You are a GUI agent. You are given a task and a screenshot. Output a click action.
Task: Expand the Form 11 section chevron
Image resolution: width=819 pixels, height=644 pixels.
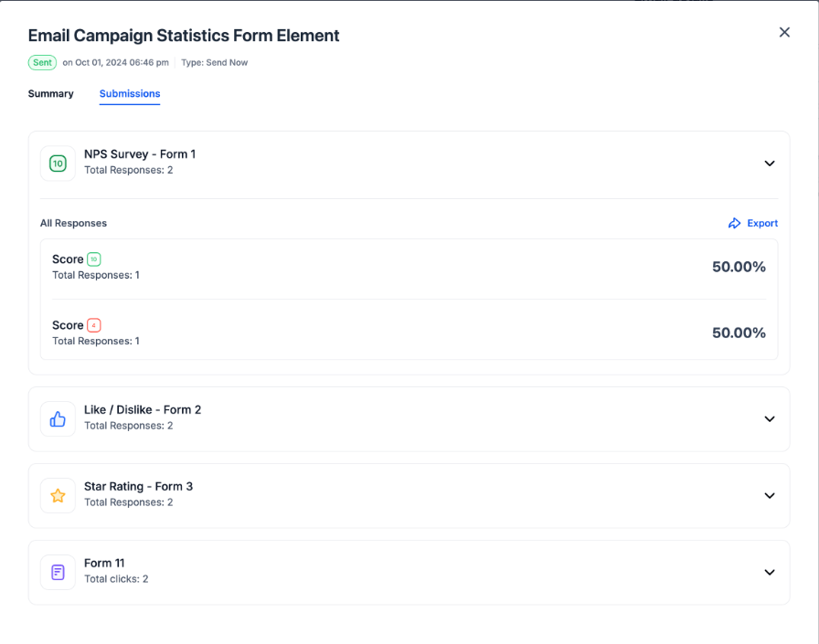pos(770,573)
